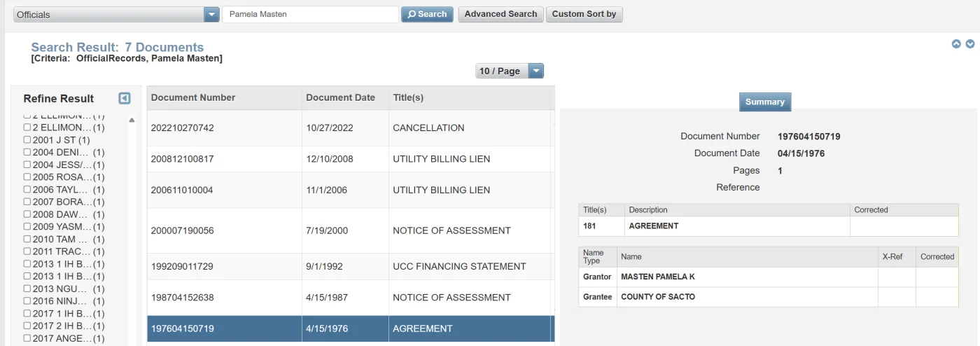Select the UCC FINANCING STATEMENT row

pos(350,267)
